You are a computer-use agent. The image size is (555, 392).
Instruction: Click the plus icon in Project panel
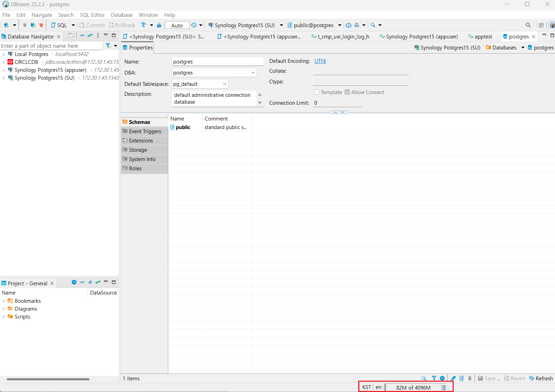pyautogui.click(x=90, y=283)
